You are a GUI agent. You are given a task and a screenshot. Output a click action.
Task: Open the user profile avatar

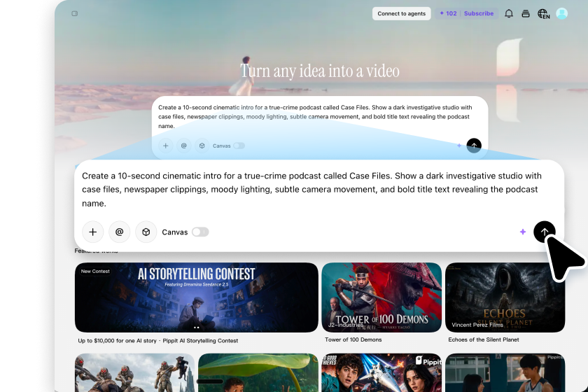561,13
